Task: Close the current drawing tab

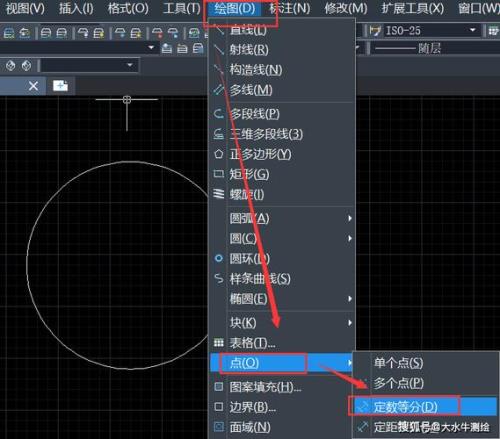Action: pyautogui.click(x=33, y=86)
